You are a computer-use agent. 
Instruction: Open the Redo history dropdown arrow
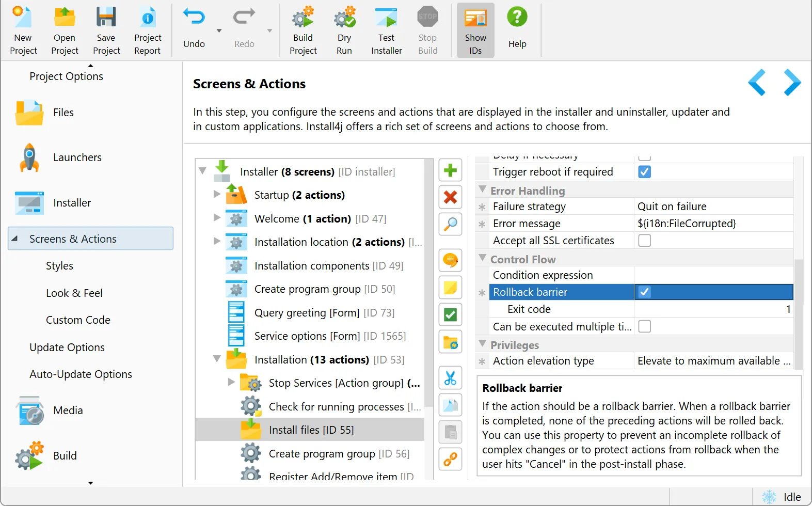point(269,31)
